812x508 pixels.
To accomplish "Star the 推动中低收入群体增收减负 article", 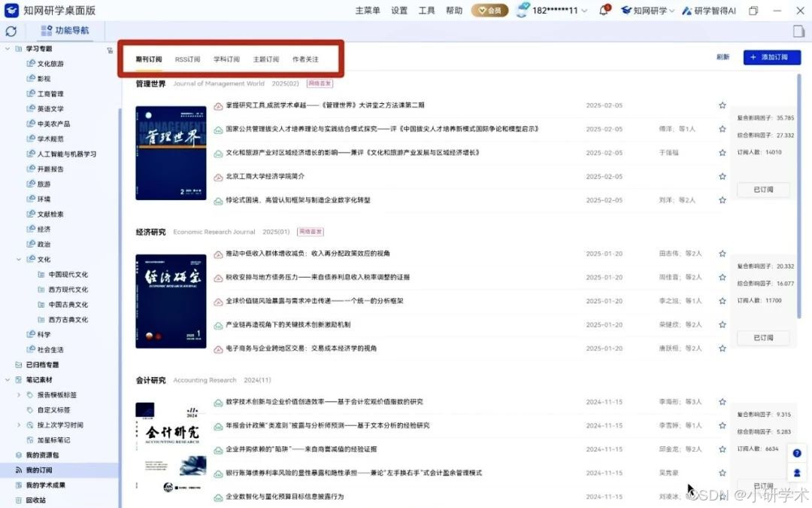I will click(x=722, y=254).
